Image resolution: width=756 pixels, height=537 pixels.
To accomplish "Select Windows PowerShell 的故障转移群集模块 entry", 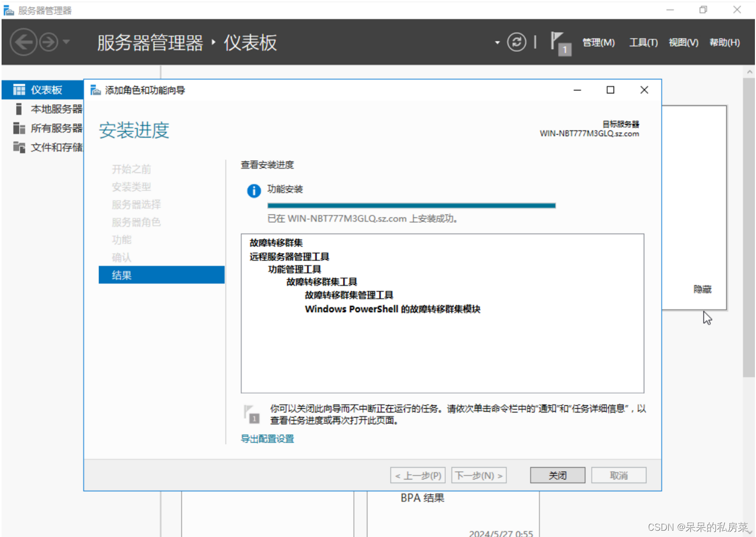I will pos(393,309).
